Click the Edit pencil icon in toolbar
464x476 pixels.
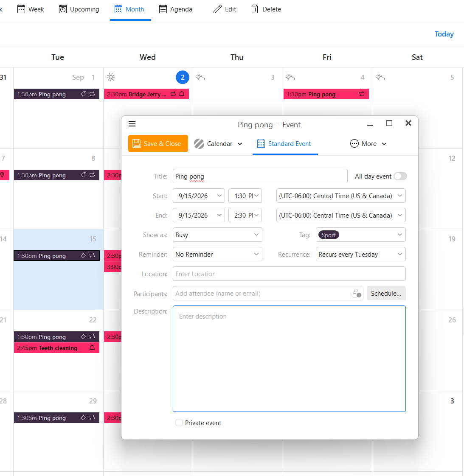tap(218, 9)
